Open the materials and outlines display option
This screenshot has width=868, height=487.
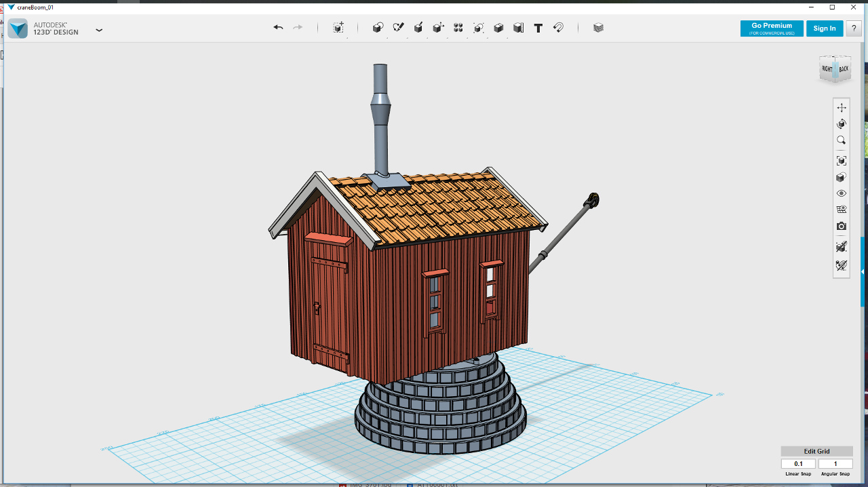842,177
